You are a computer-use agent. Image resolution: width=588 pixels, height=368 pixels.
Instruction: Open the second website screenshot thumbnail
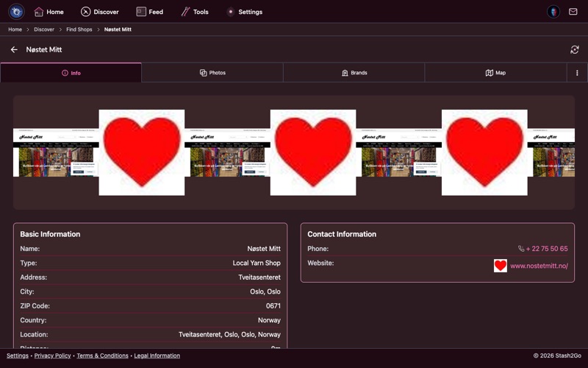point(227,152)
